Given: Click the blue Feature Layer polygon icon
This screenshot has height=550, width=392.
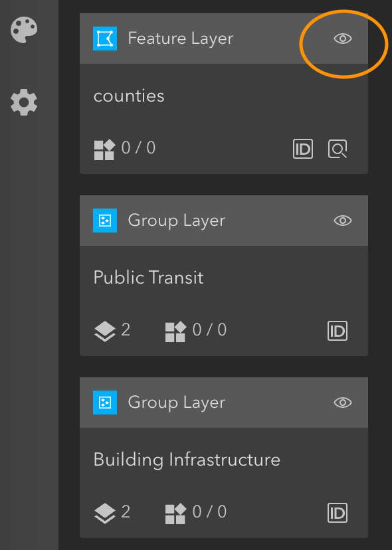Looking at the screenshot, I should click(105, 39).
